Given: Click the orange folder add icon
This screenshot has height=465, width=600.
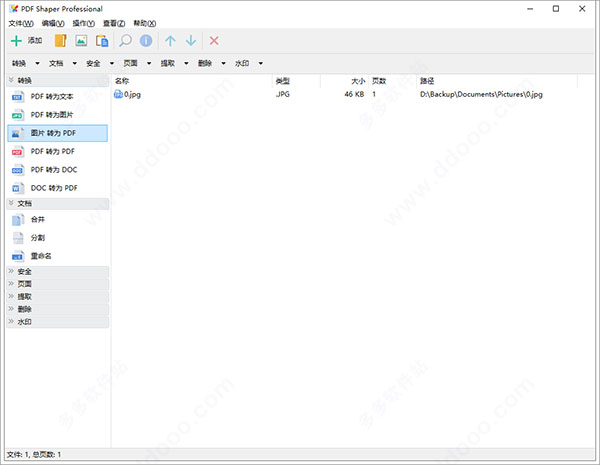Looking at the screenshot, I should (60, 41).
